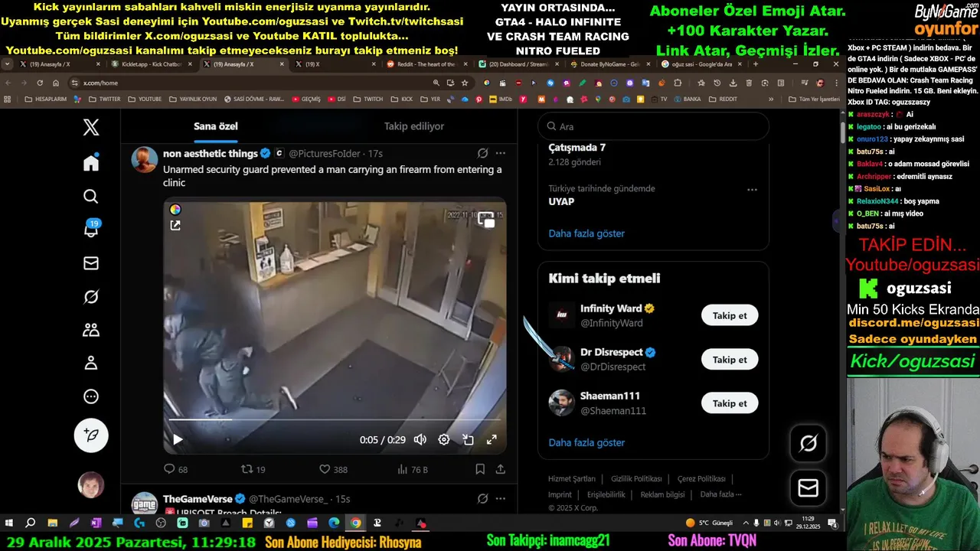
Task: Open account avatar at sidebar bottom
Action: 91,485
